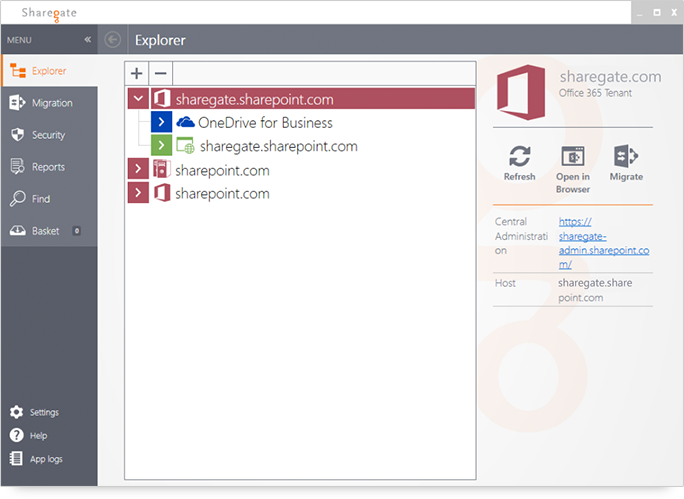Screen dimensions: 684x499
Task: Remove the connection with the minus button
Action: [160, 74]
